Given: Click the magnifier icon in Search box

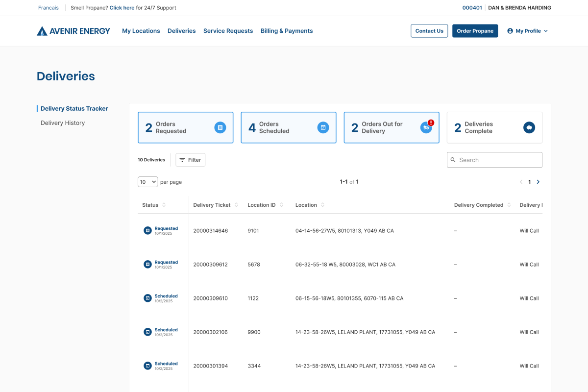Looking at the screenshot, I should coord(453,160).
